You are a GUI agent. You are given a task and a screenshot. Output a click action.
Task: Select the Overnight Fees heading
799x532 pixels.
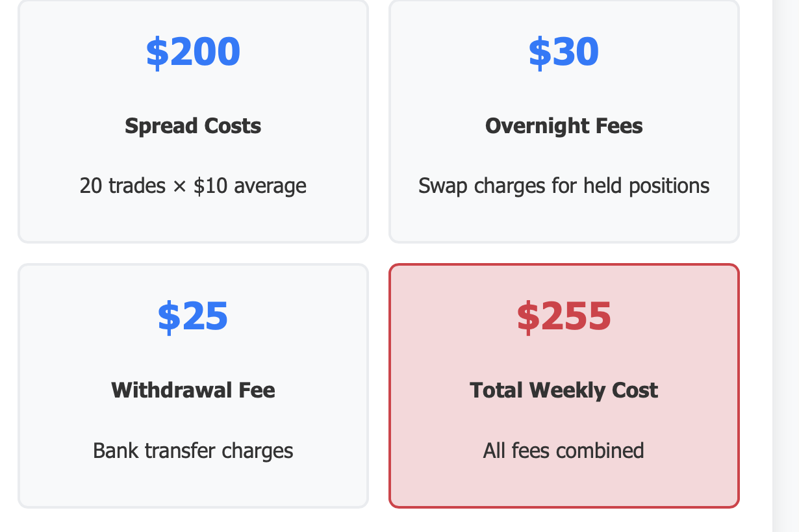564,125
